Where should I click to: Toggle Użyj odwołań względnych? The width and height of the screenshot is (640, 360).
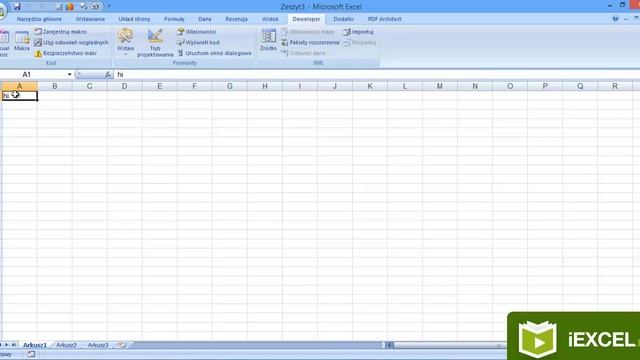[71, 42]
